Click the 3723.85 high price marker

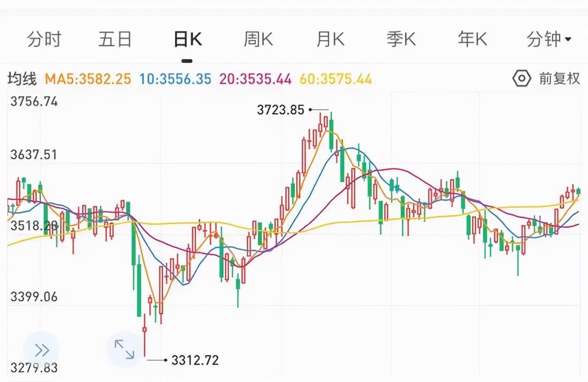pos(281,110)
